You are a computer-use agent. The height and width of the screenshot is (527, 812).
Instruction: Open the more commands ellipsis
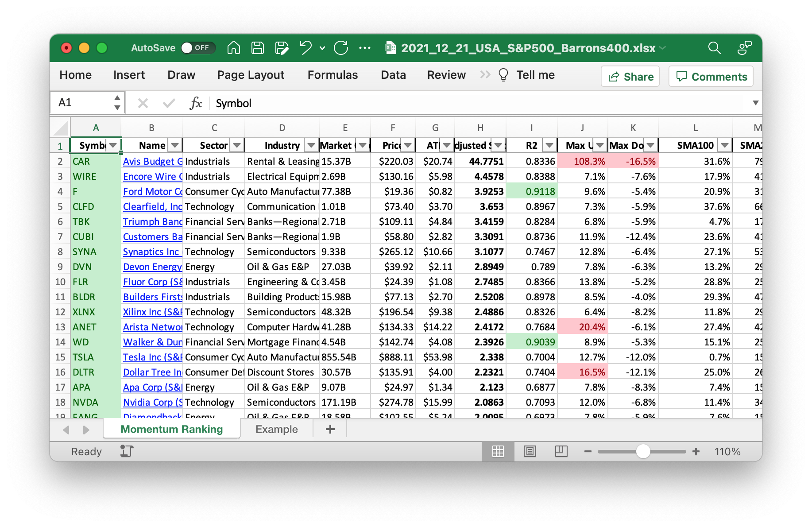click(x=364, y=48)
